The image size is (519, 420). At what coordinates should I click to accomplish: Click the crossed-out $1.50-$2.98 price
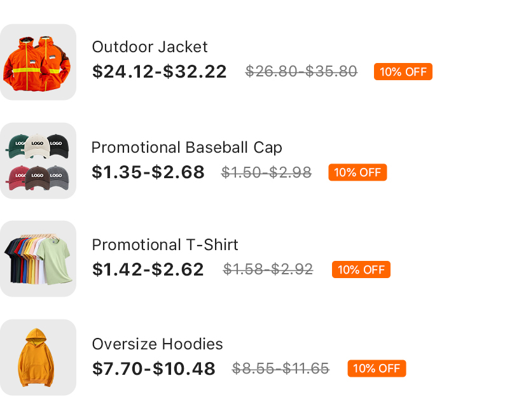pos(266,172)
